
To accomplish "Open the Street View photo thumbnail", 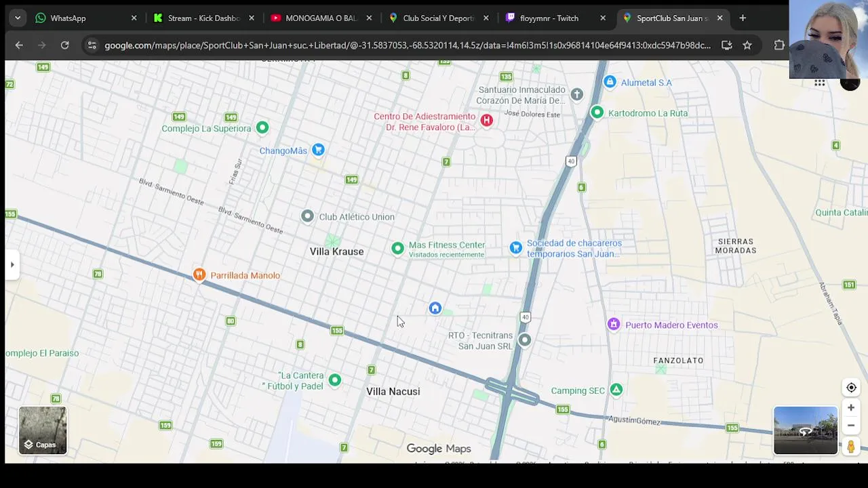I will tap(806, 430).
